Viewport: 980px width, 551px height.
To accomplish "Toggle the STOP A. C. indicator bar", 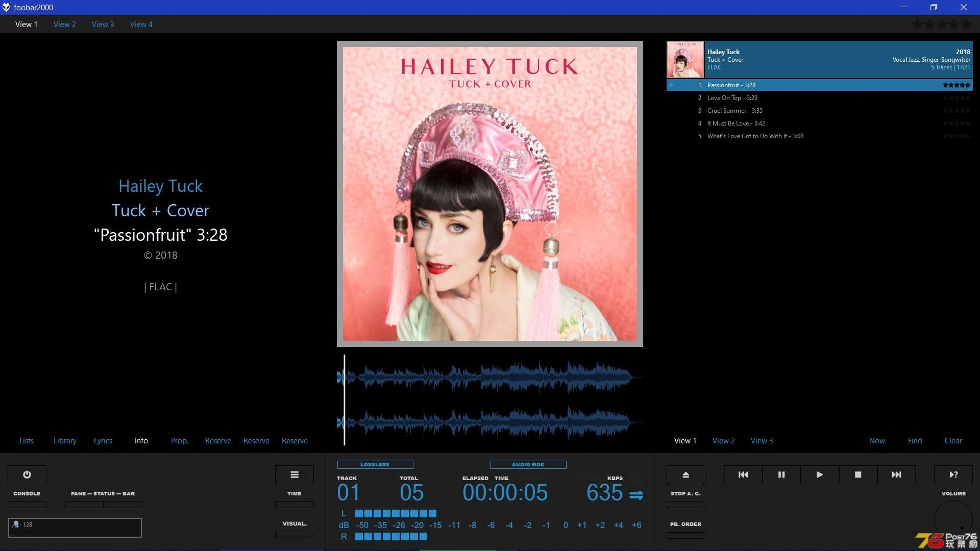I will [x=686, y=505].
